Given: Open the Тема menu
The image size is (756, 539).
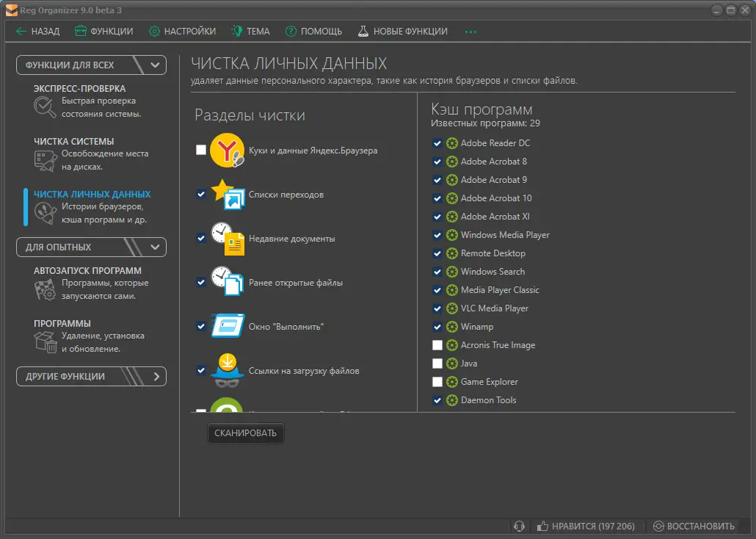Looking at the screenshot, I should click(x=251, y=32).
